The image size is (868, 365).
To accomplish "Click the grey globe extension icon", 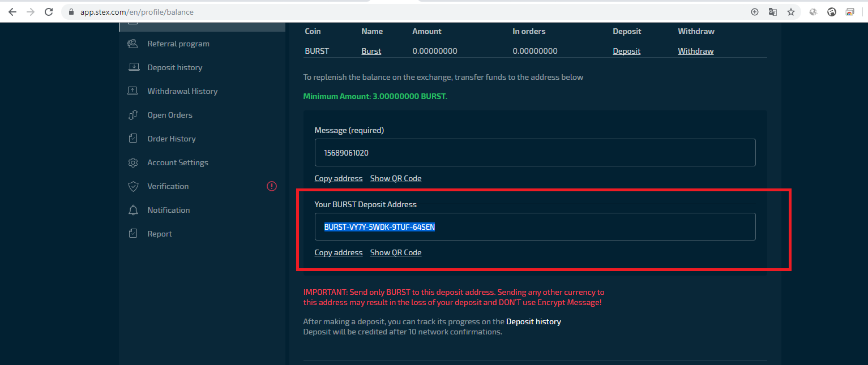I will coord(814,12).
